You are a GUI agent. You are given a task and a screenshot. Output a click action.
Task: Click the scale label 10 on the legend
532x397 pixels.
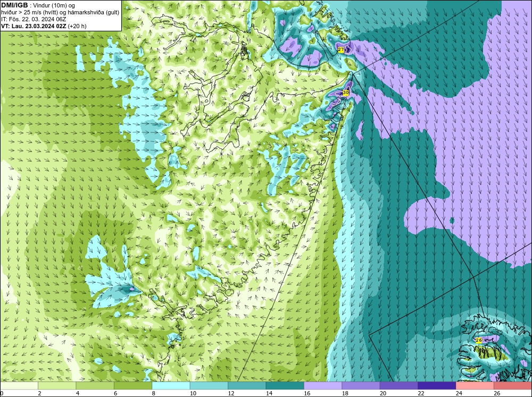click(x=193, y=393)
